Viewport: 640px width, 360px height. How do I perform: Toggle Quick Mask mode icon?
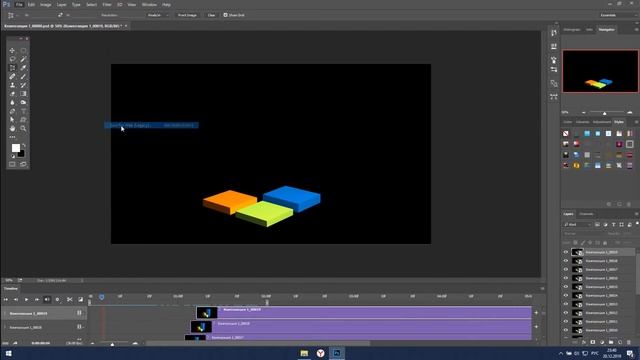[12, 164]
